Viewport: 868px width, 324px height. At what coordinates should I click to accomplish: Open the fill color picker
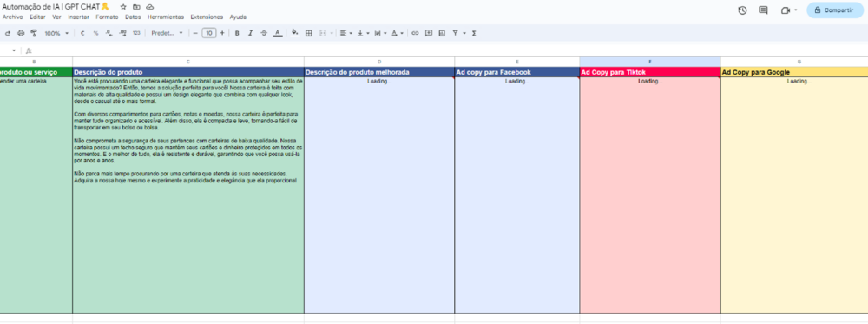click(x=295, y=33)
